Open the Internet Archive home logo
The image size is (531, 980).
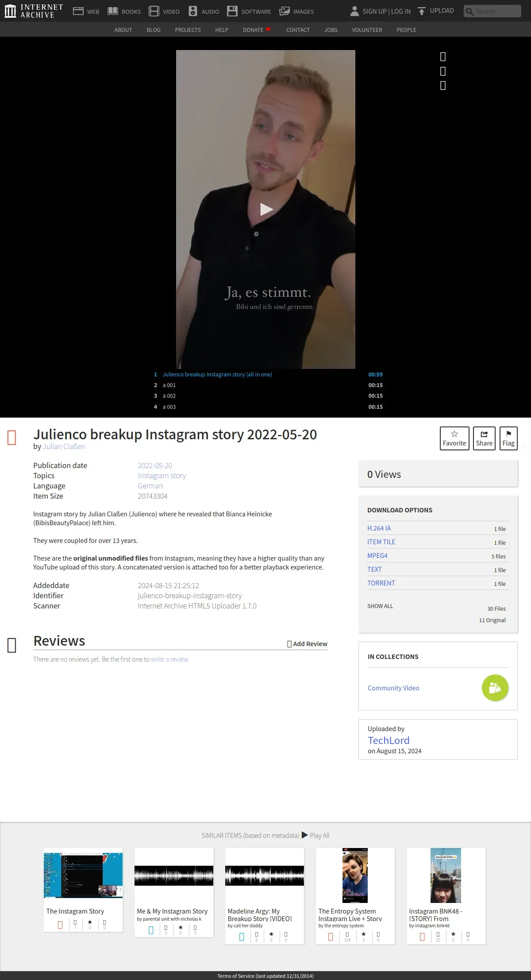(34, 11)
